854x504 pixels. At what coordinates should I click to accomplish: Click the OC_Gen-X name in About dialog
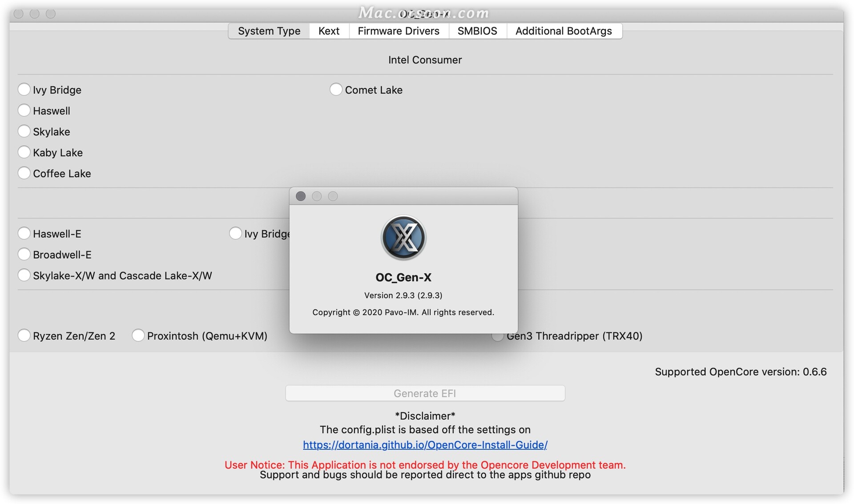403,277
